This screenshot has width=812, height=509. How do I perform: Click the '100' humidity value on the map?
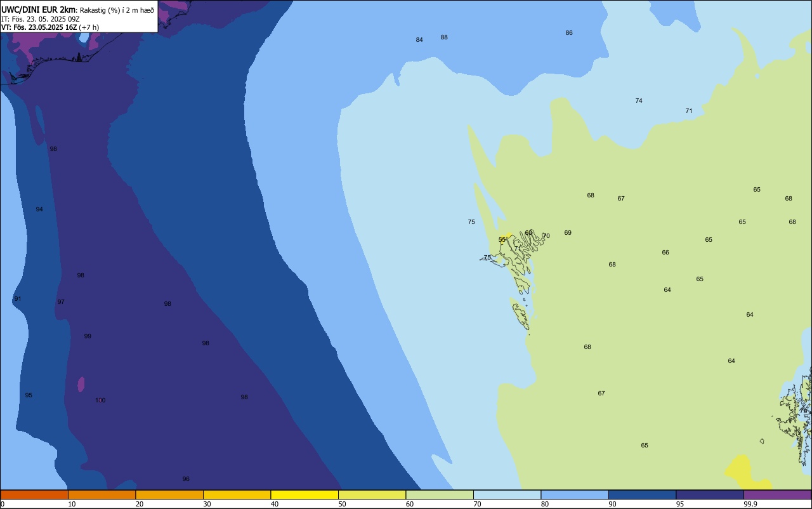pyautogui.click(x=100, y=400)
